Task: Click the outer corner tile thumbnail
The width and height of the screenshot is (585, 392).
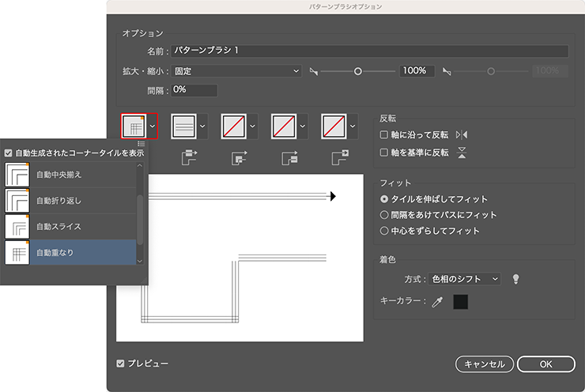Action: tap(134, 126)
